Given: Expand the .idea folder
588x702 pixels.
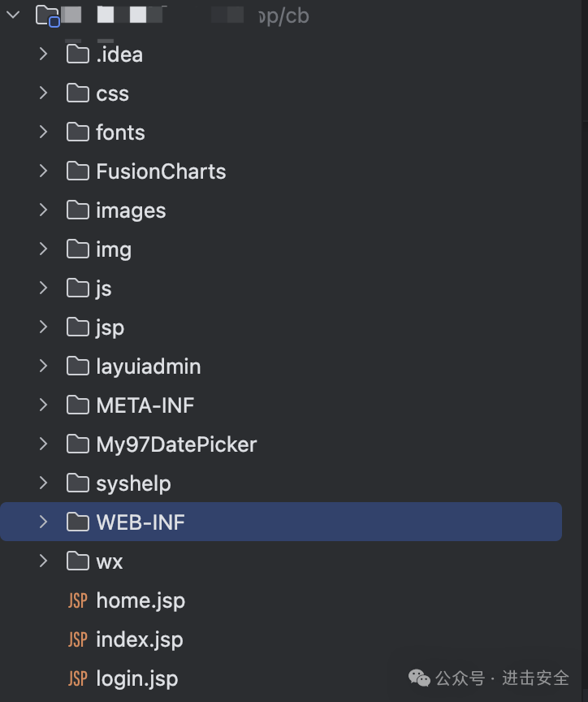Looking at the screenshot, I should click(x=44, y=54).
